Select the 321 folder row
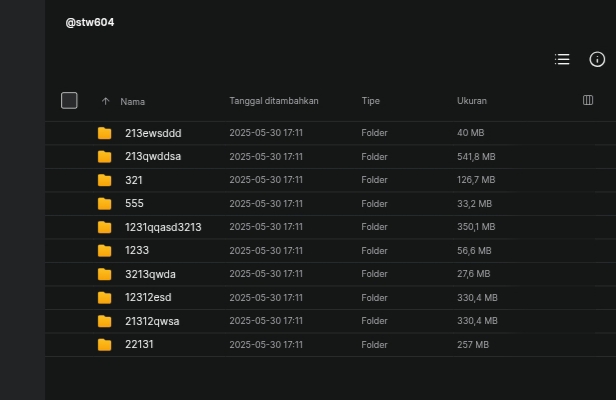 [x=330, y=180]
